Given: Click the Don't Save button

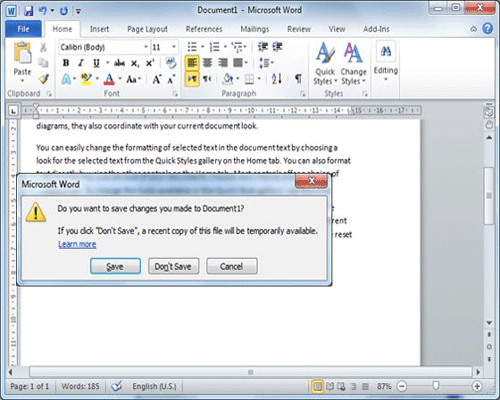Looking at the screenshot, I should [x=173, y=266].
